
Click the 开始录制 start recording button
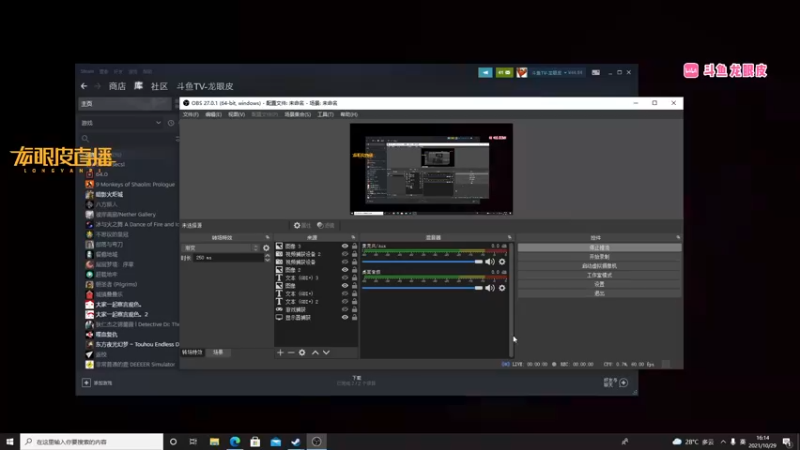(x=599, y=257)
